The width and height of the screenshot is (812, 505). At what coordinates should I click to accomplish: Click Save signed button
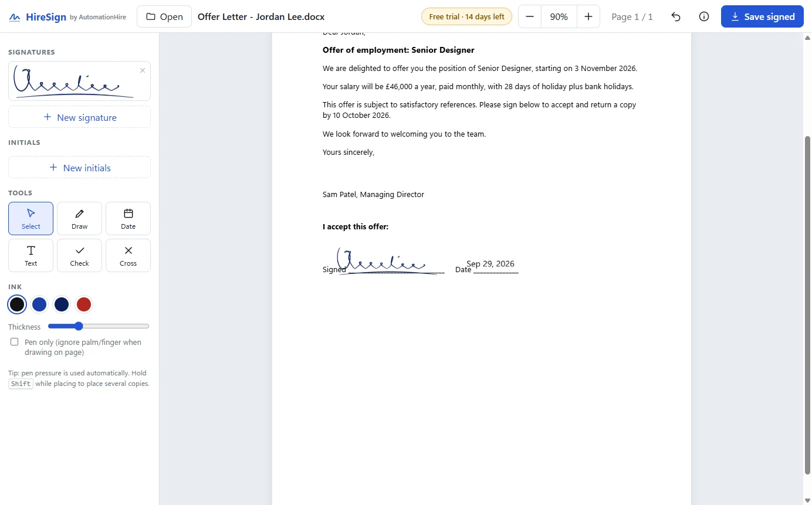pos(762,16)
